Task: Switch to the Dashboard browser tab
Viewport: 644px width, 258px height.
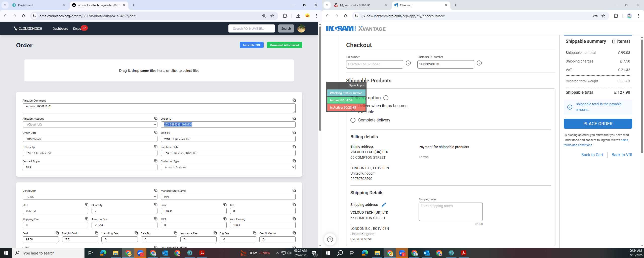Action: [39, 5]
